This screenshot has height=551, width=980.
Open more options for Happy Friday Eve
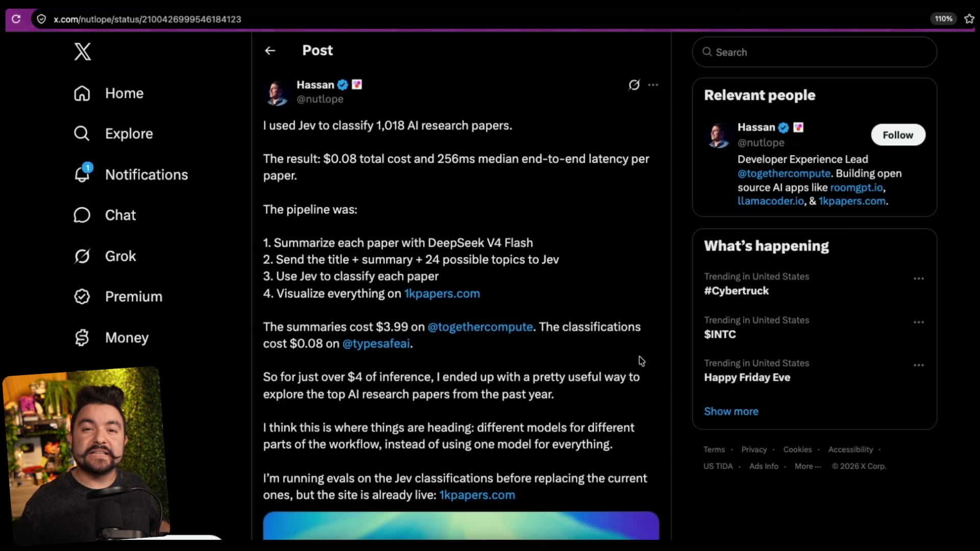[x=919, y=365]
